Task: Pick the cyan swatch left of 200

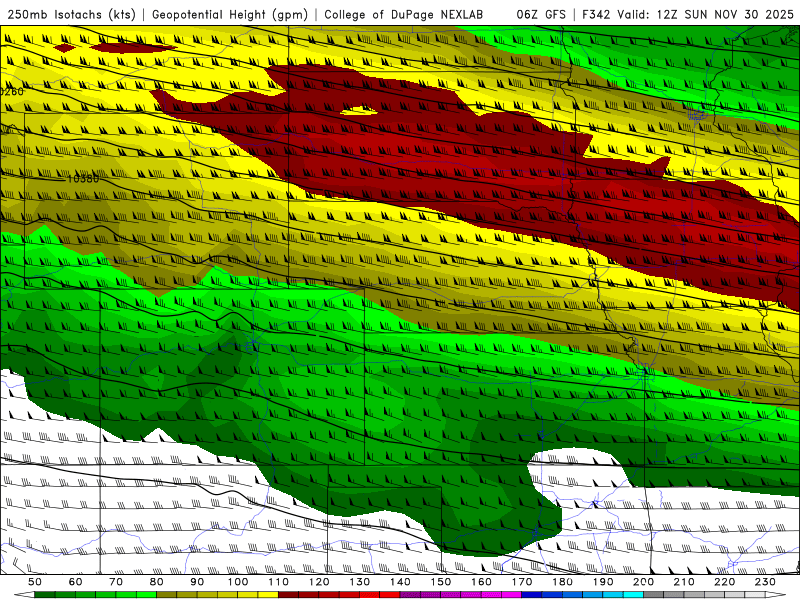Action: point(633,595)
